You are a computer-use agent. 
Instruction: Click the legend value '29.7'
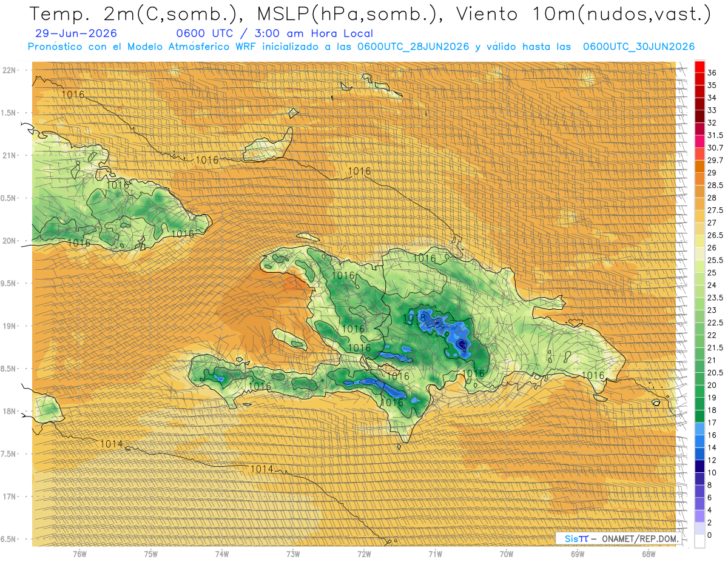coord(715,160)
